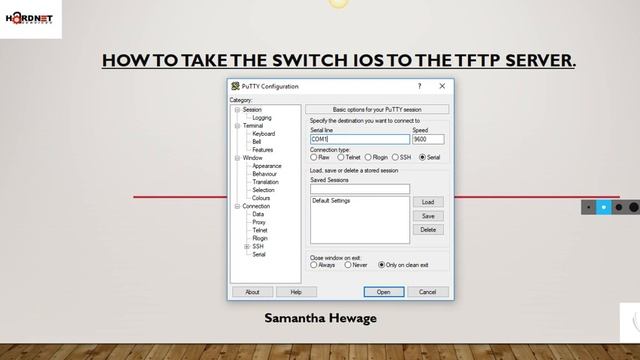Select Default Settings in sessions list
640x360 pixels.
coord(331,201)
